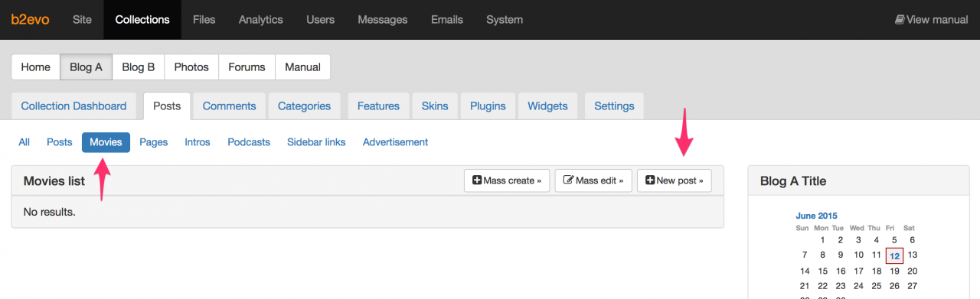
Task: Click calendar date 27
Action: tap(913, 286)
